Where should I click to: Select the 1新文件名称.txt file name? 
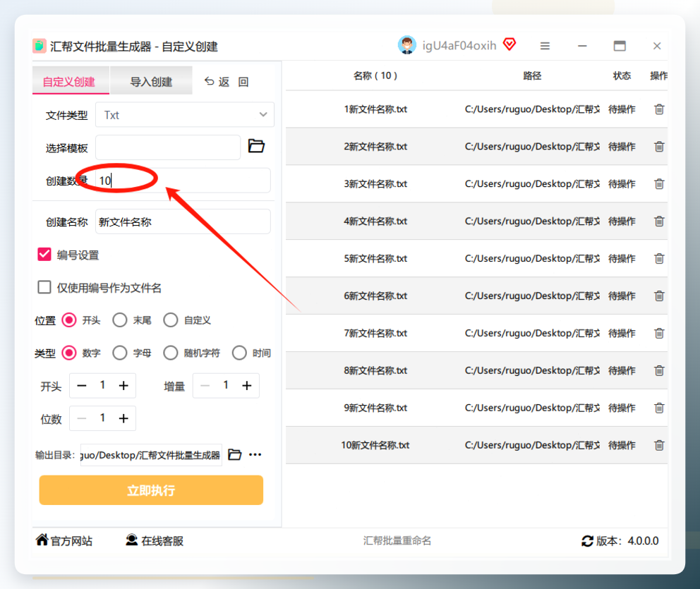pos(375,109)
